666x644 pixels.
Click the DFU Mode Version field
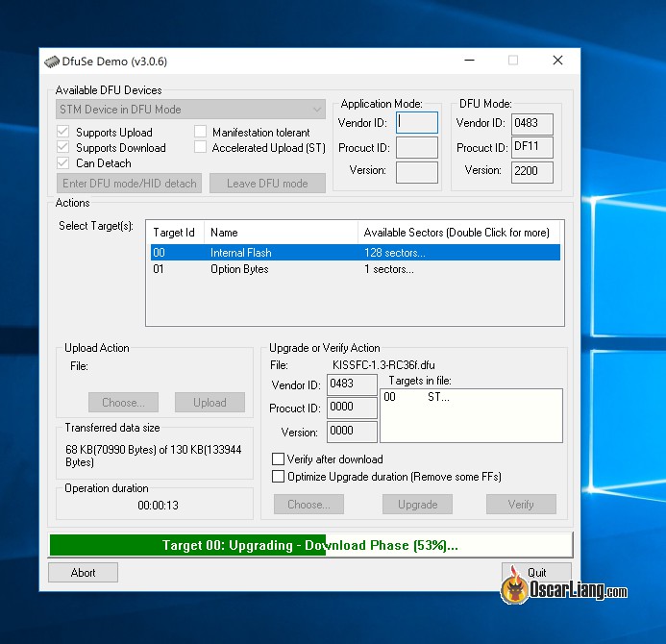coord(532,171)
